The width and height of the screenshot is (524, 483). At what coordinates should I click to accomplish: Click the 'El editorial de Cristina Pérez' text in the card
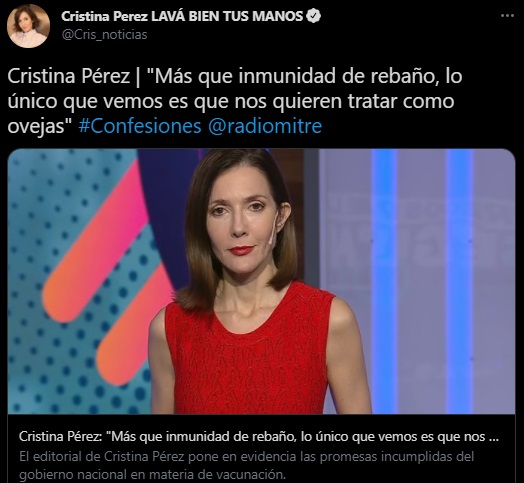(102, 457)
